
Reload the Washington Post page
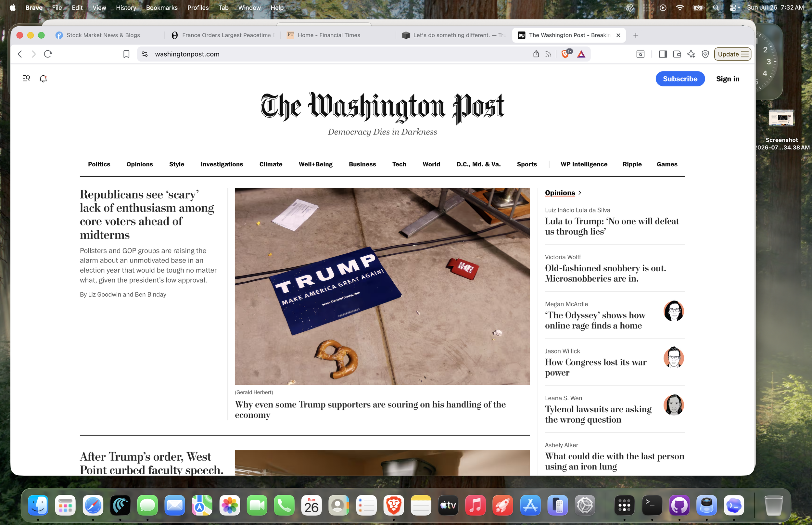coord(48,54)
